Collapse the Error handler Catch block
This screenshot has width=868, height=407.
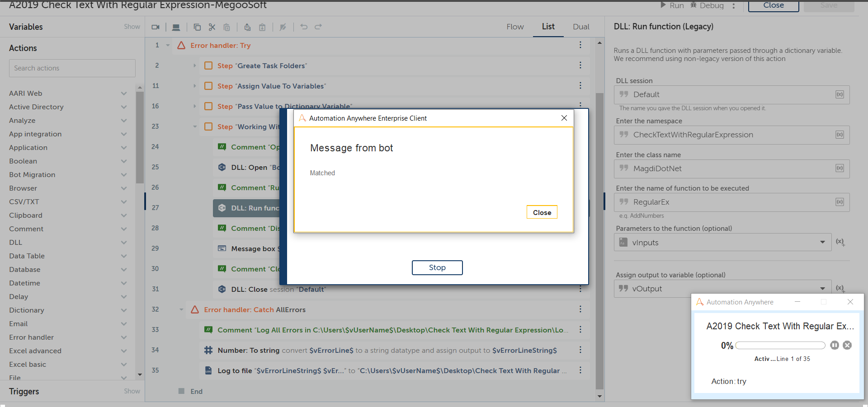click(181, 310)
